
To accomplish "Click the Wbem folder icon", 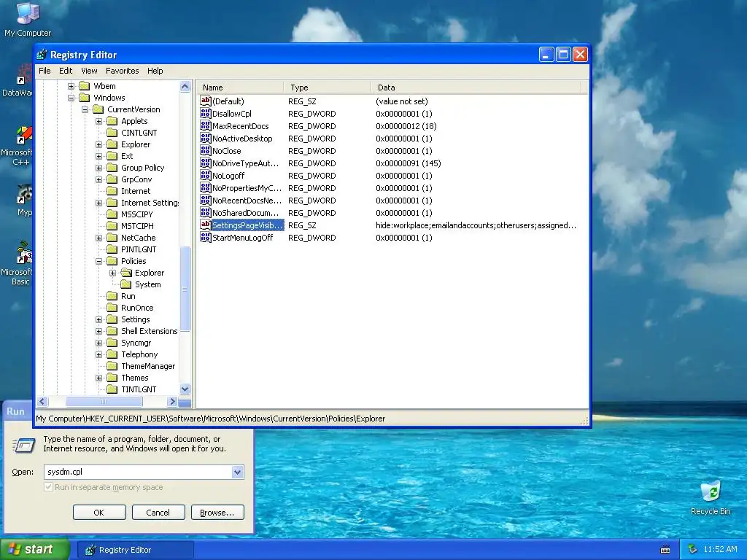I will pyautogui.click(x=85, y=86).
